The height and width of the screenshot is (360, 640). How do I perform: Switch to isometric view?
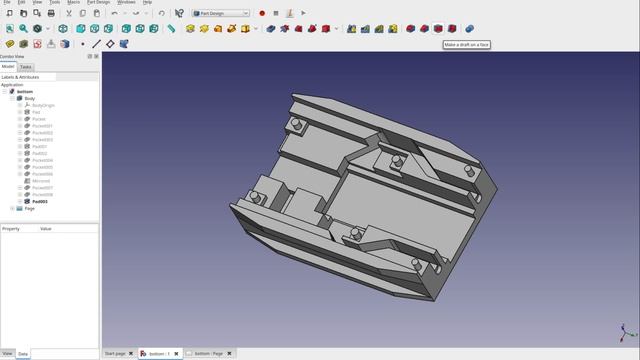tap(63, 29)
